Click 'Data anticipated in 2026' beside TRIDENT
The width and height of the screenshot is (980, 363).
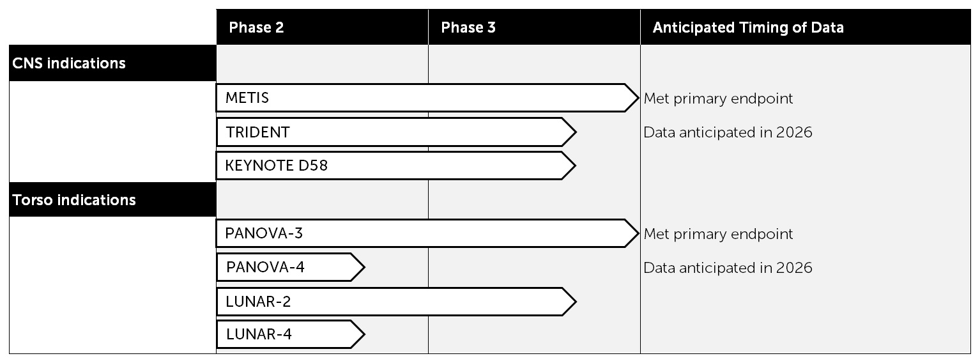click(728, 132)
